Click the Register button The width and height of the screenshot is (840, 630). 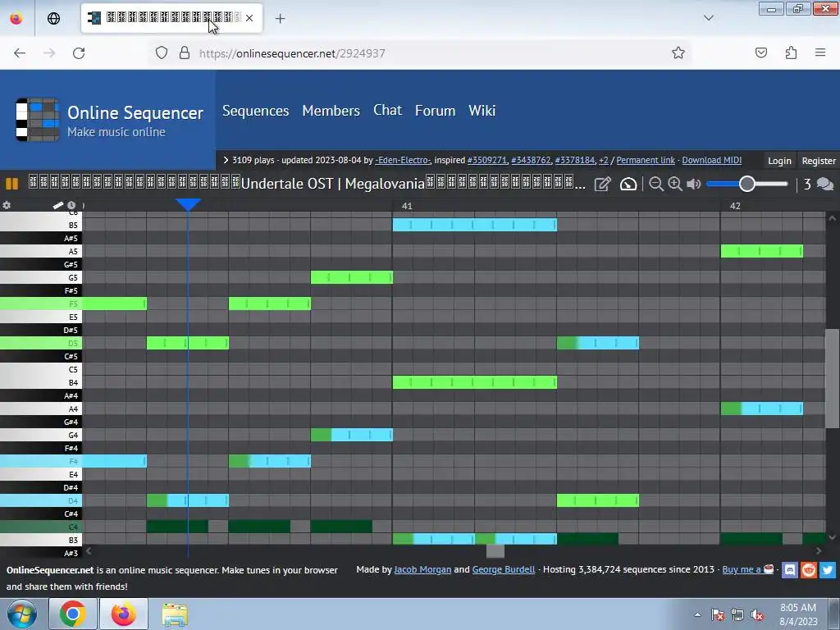819,161
